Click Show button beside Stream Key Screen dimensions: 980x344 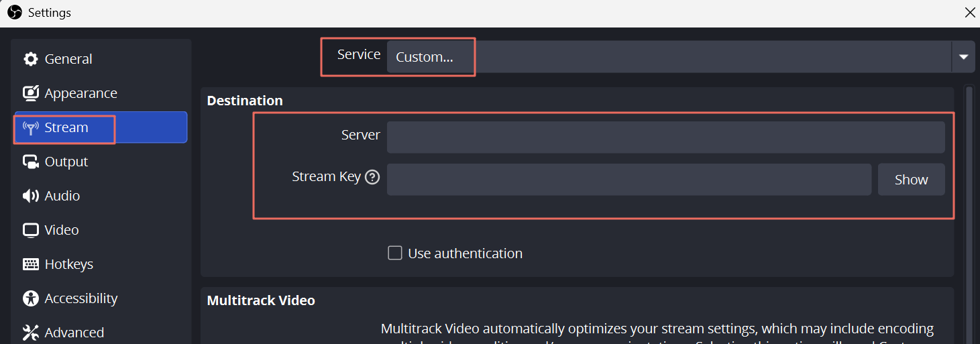click(912, 180)
